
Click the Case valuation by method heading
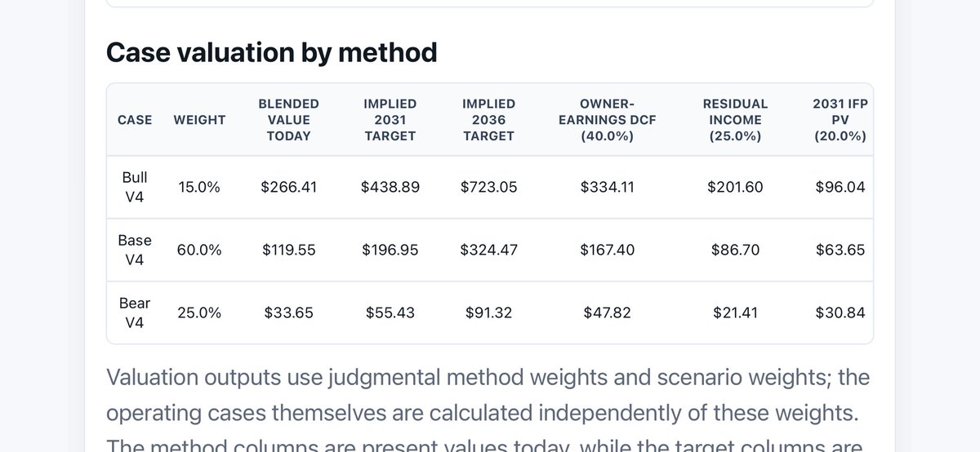point(272,52)
